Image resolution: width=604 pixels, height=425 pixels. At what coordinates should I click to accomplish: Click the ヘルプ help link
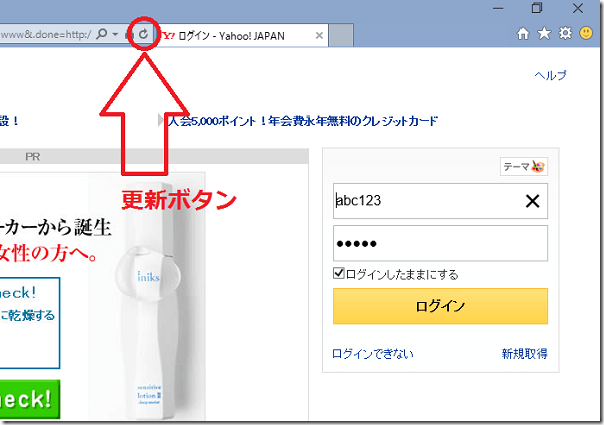click(x=550, y=75)
